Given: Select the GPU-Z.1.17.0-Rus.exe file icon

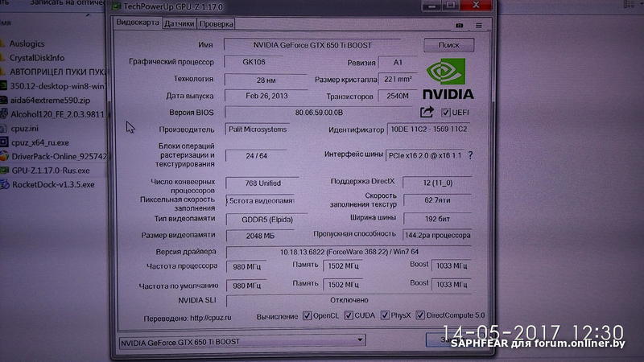Looking at the screenshot, I should tap(5, 170).
